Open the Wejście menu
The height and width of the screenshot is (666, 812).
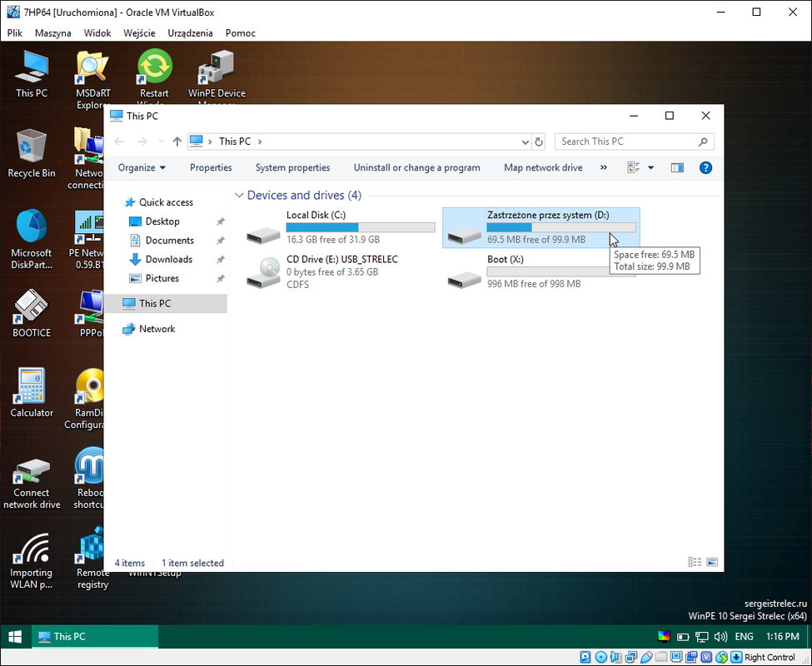click(x=139, y=32)
